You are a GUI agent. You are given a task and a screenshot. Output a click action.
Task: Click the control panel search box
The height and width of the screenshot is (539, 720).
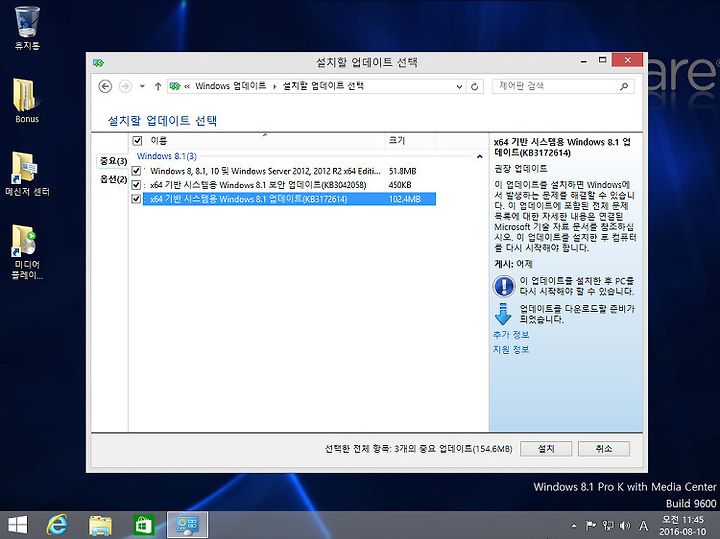(563, 86)
